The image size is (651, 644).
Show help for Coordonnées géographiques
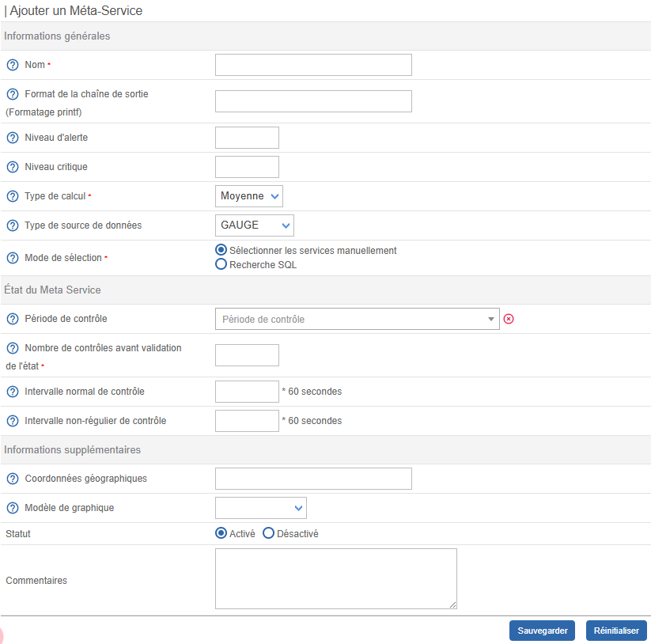coord(13,479)
